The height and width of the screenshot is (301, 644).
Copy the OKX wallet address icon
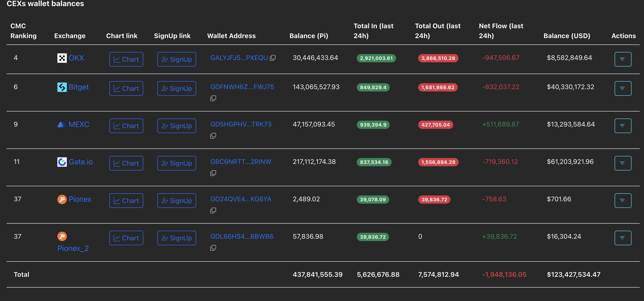tap(273, 58)
